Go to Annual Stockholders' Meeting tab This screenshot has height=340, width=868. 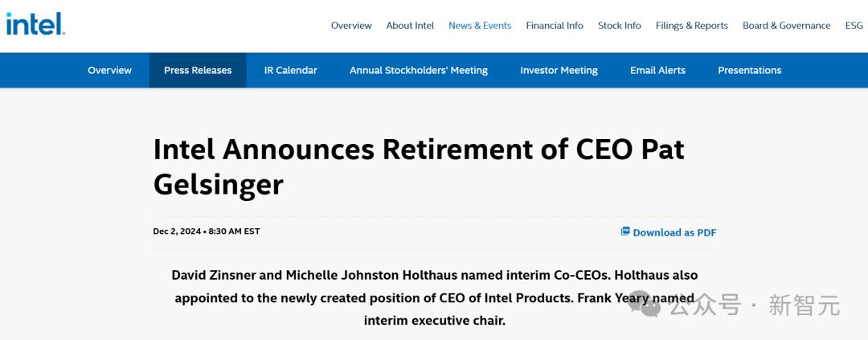pos(419,71)
